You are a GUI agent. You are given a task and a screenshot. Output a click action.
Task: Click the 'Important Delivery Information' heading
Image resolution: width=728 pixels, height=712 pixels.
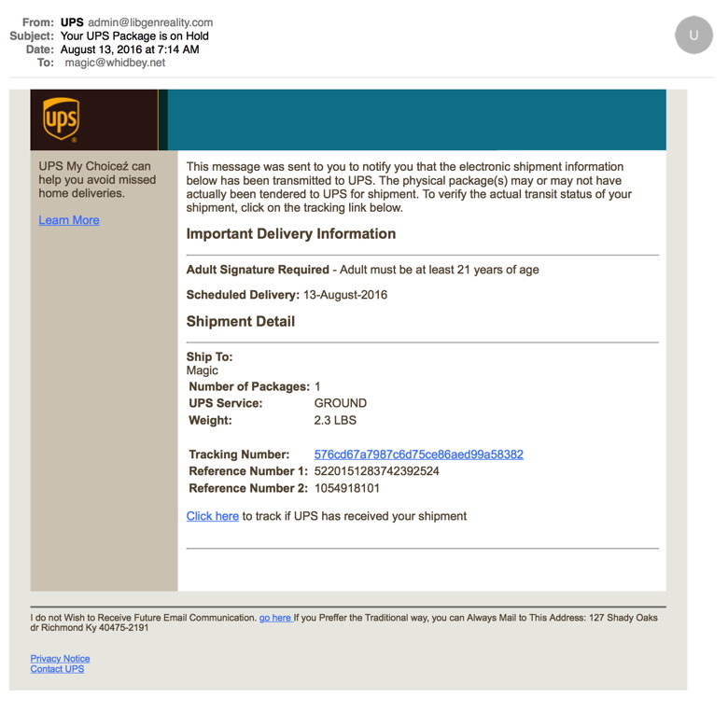291,234
